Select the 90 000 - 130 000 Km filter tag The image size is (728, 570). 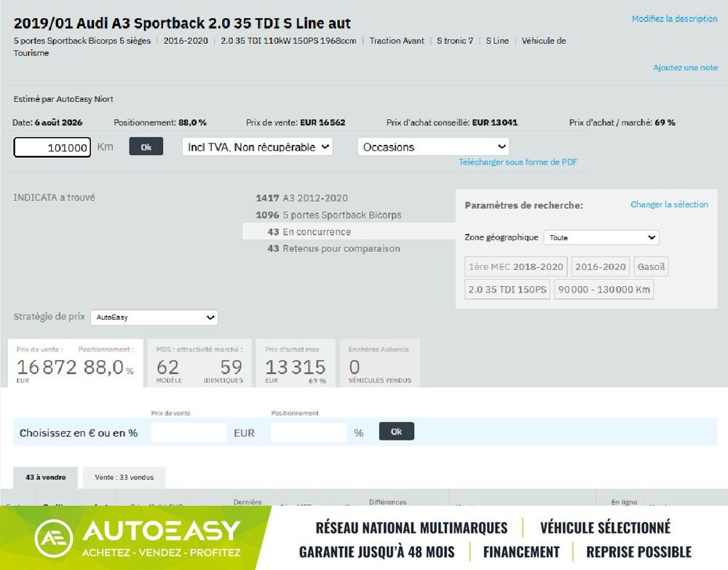tap(604, 289)
